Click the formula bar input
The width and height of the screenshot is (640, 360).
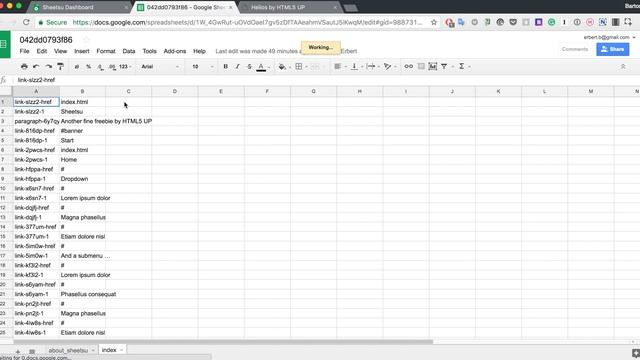(327, 80)
